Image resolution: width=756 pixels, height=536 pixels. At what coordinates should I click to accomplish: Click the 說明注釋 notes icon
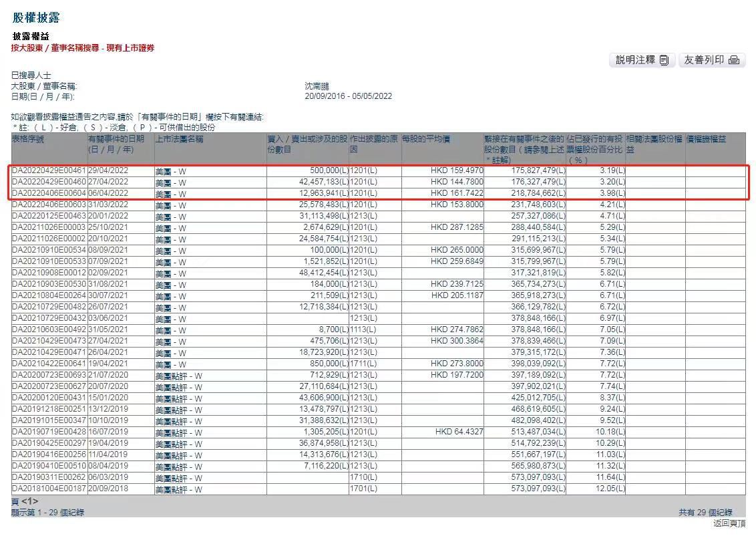pos(664,60)
